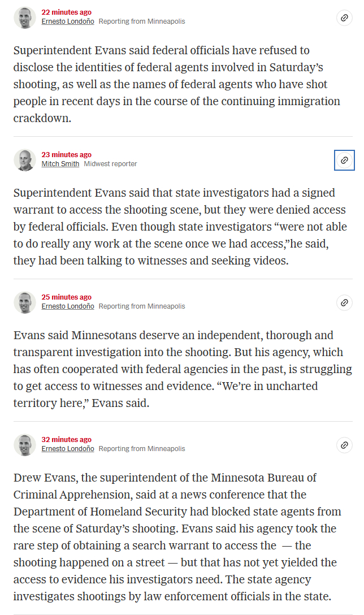The height and width of the screenshot is (615, 364).
Task: Open the Mitch Smith author link
Action: [x=60, y=164]
